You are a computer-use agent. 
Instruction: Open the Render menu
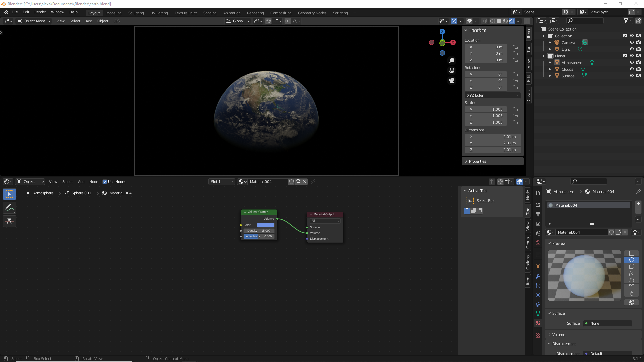40,12
